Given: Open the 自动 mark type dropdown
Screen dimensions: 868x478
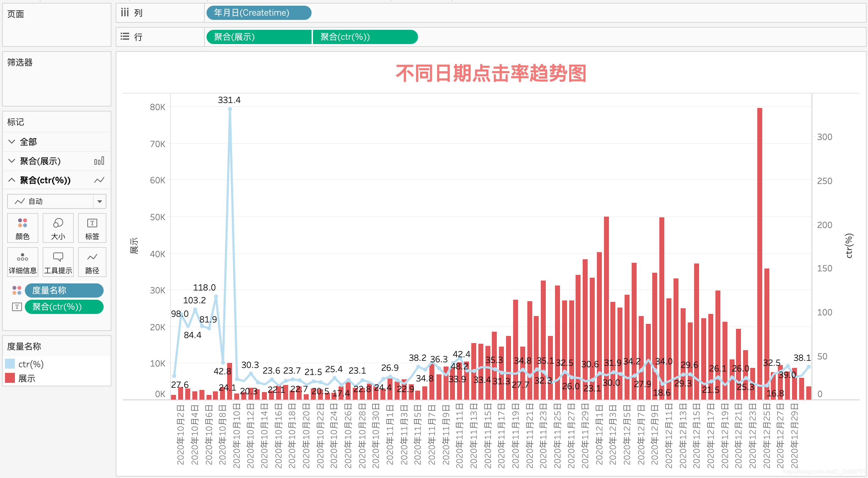Looking at the screenshot, I should tap(57, 201).
